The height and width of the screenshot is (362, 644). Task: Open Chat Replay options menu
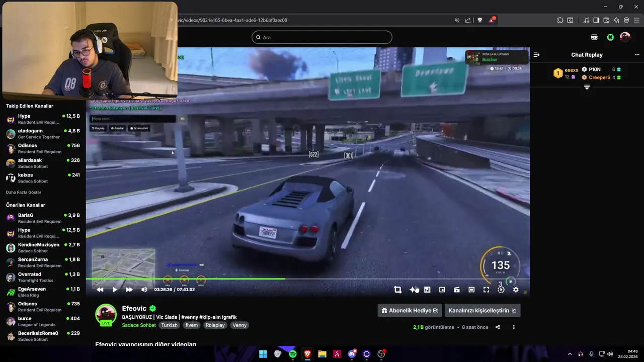pos(637,55)
